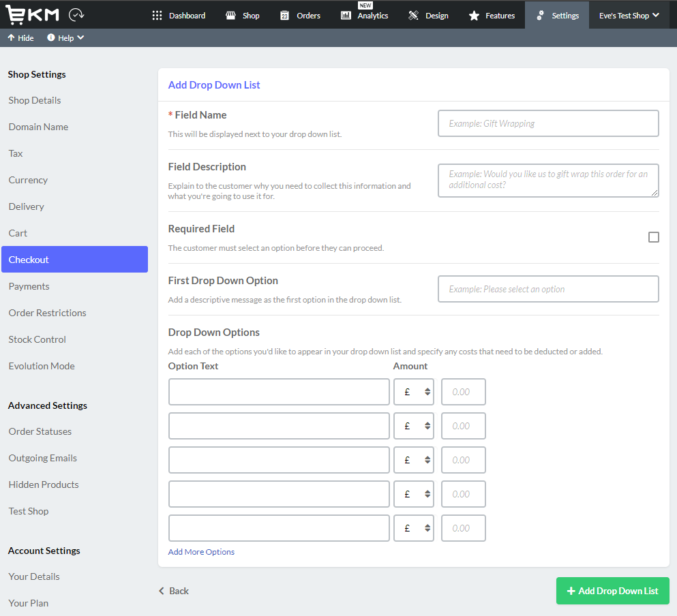Go Back using the Back link

pyautogui.click(x=173, y=591)
